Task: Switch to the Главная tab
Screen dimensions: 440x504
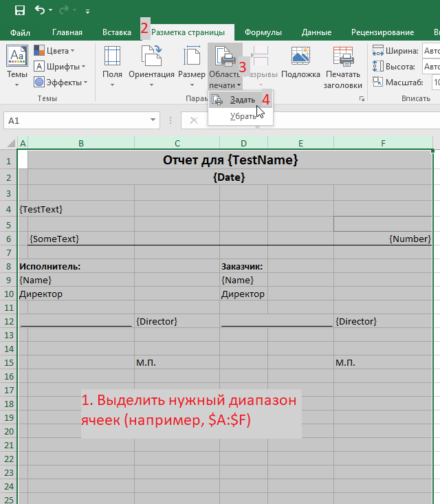Action: pyautogui.click(x=67, y=32)
